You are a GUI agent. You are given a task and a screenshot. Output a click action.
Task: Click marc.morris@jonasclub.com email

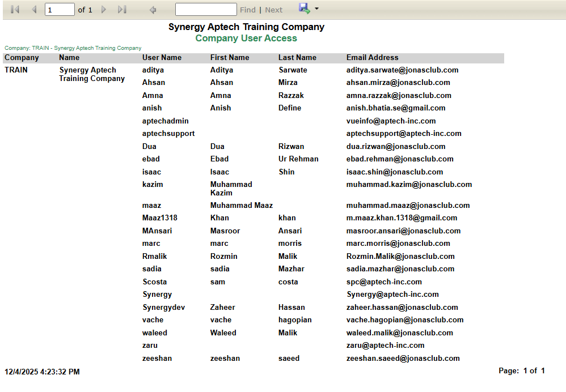(398, 244)
